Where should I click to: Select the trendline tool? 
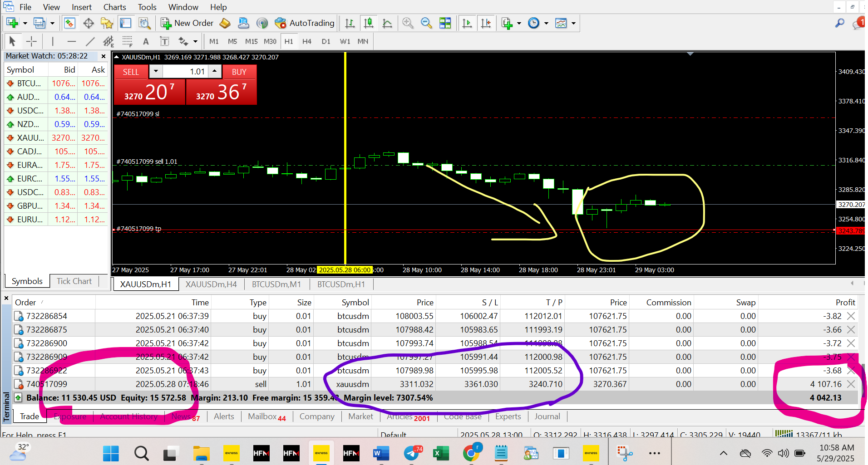coord(90,41)
